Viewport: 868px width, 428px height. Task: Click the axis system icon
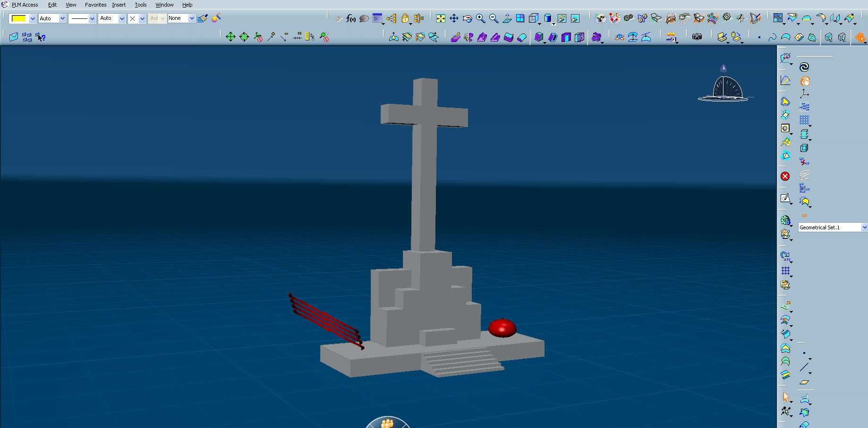click(804, 94)
